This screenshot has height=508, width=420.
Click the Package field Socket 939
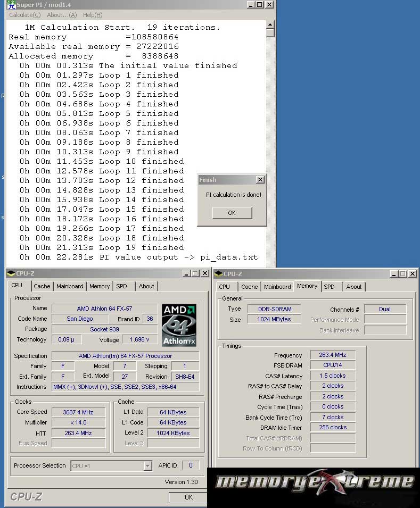(104, 329)
